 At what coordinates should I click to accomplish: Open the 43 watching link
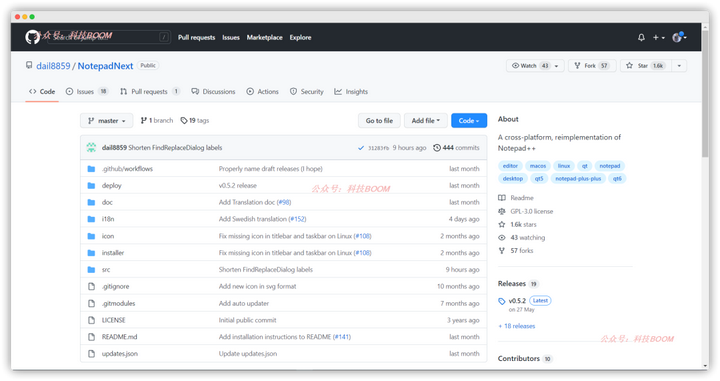(522, 238)
